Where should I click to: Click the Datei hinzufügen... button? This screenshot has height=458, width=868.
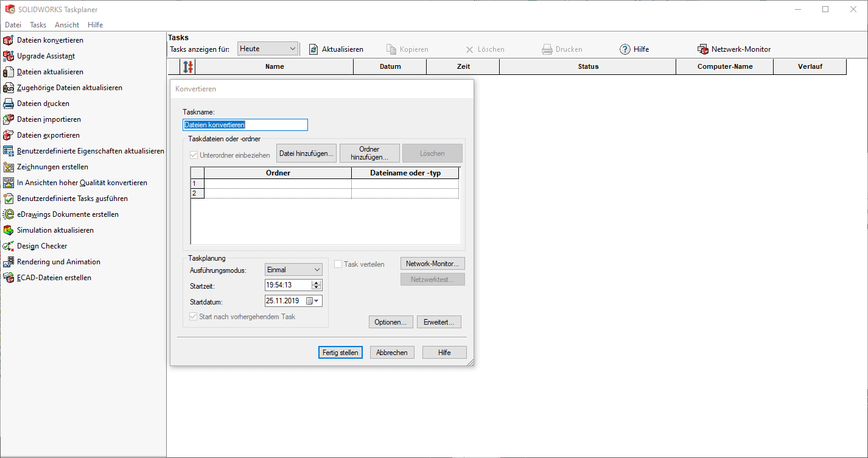pyautogui.click(x=307, y=153)
